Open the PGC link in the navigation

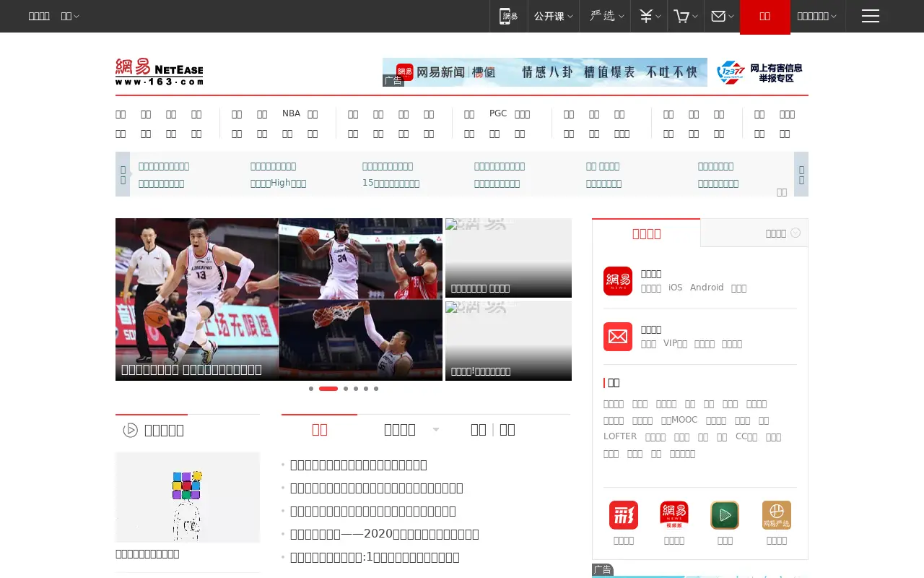pyautogui.click(x=498, y=113)
